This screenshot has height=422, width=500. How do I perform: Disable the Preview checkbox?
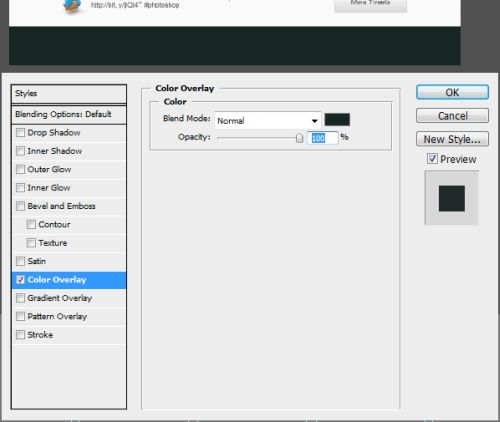[x=432, y=159]
